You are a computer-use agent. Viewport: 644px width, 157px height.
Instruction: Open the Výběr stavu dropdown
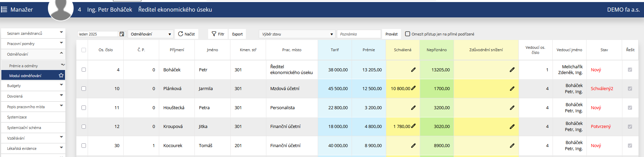pyautogui.click(x=297, y=34)
